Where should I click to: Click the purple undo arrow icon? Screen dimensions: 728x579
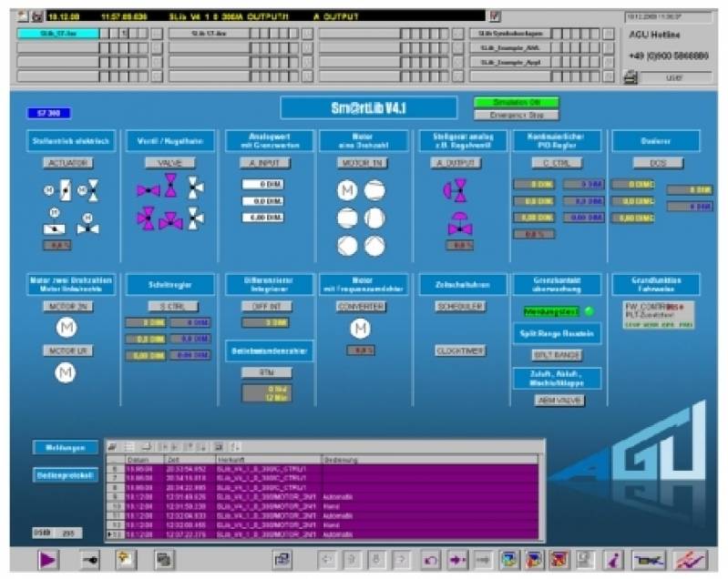[431, 560]
